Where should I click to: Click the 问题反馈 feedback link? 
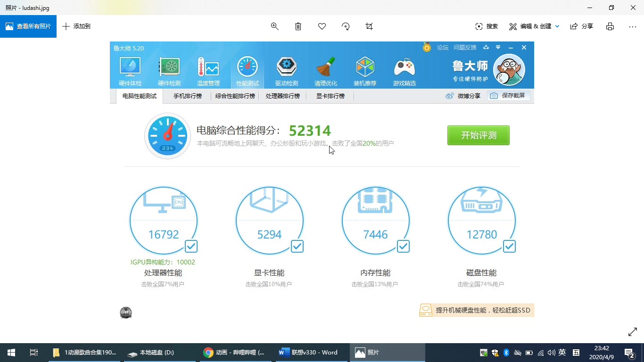click(465, 48)
